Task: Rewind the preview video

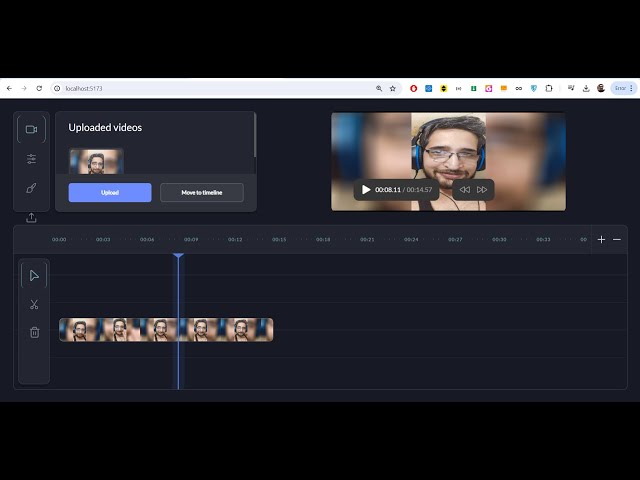Action: coord(464,189)
